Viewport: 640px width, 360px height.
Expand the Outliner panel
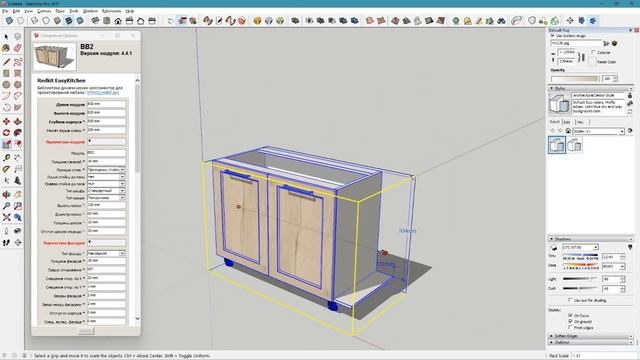[x=552, y=342]
